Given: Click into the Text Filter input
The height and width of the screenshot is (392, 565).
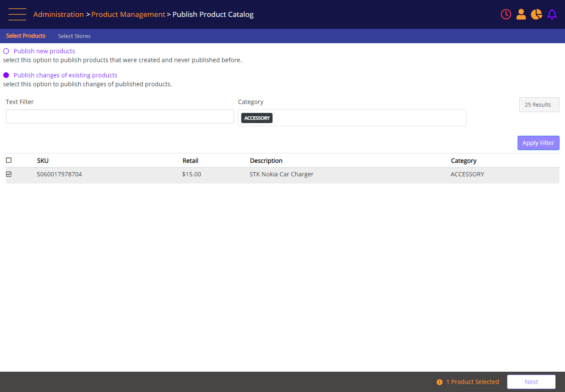Looking at the screenshot, I should (x=120, y=117).
